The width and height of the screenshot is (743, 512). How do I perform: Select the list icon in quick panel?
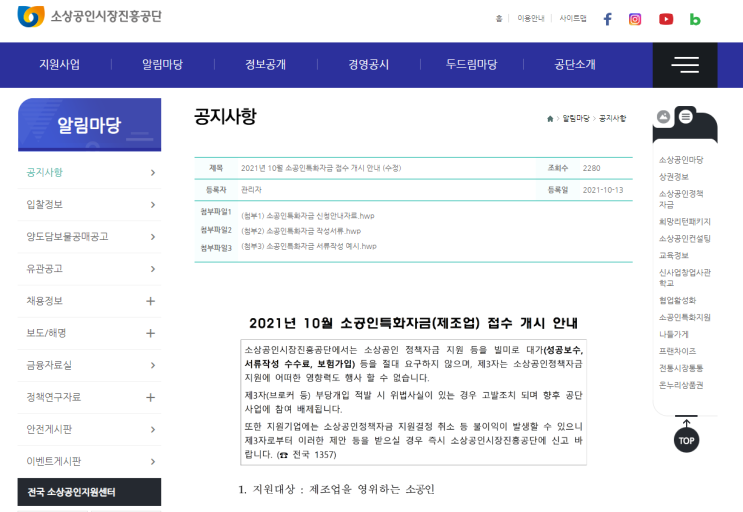point(685,116)
